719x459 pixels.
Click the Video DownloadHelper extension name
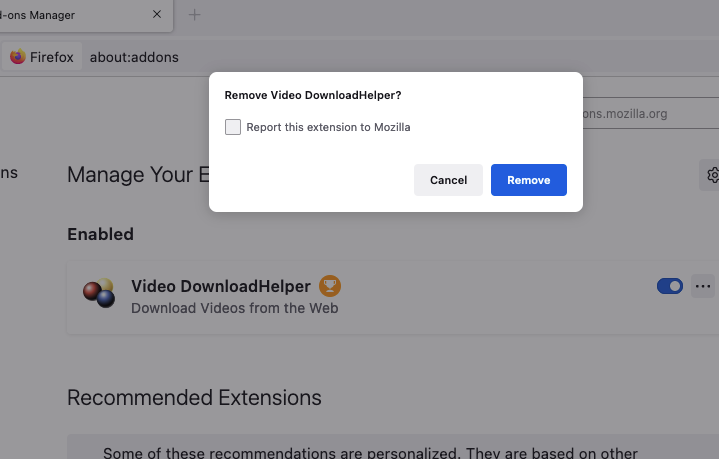[x=221, y=286]
